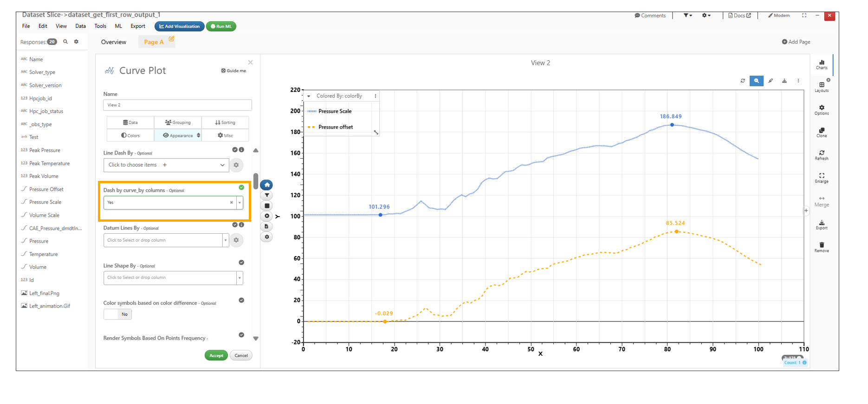Screen dimensions: 868x404
Task: Click the Accept button
Action: point(216,356)
